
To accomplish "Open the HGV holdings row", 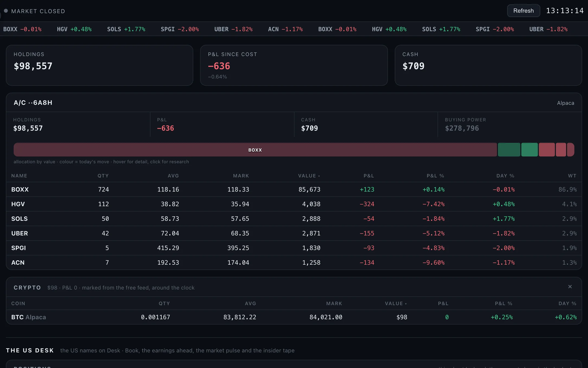I will 294,204.
